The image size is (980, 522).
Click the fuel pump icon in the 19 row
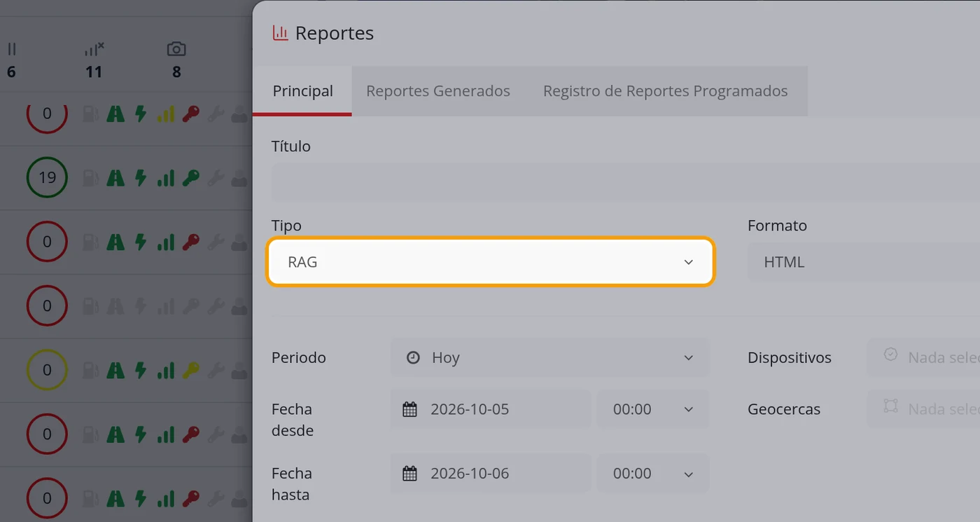(90, 178)
